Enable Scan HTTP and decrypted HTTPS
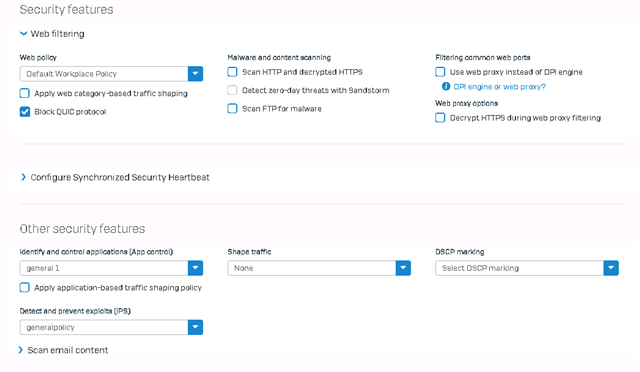 tap(232, 72)
